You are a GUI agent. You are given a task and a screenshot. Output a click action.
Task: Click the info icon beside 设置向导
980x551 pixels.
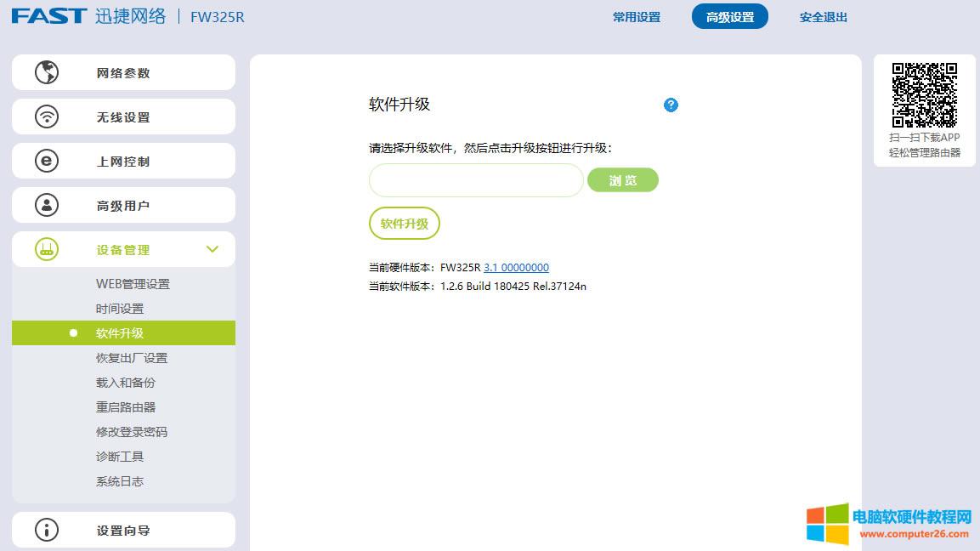point(47,529)
